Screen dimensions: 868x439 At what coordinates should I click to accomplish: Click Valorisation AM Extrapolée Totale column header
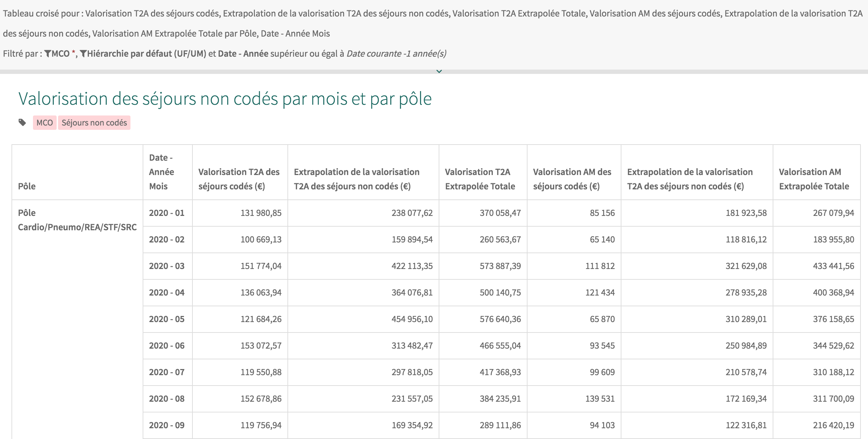pyautogui.click(x=814, y=179)
